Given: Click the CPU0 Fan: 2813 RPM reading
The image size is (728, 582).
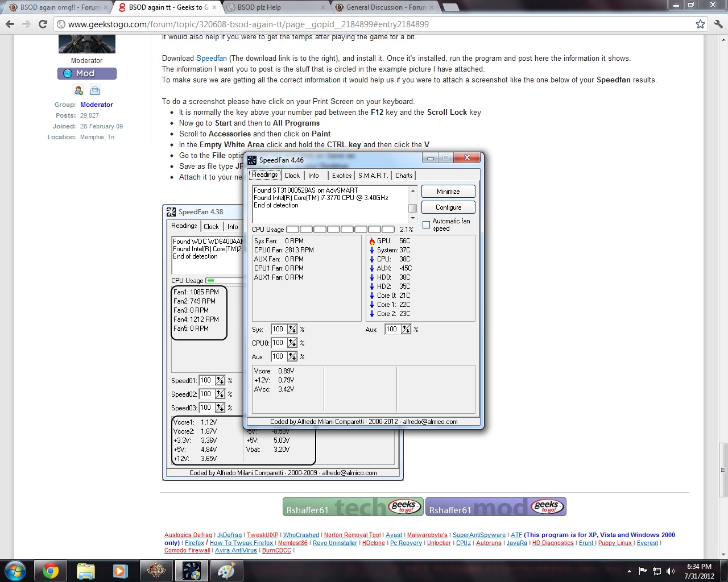Looking at the screenshot, I should click(x=284, y=250).
